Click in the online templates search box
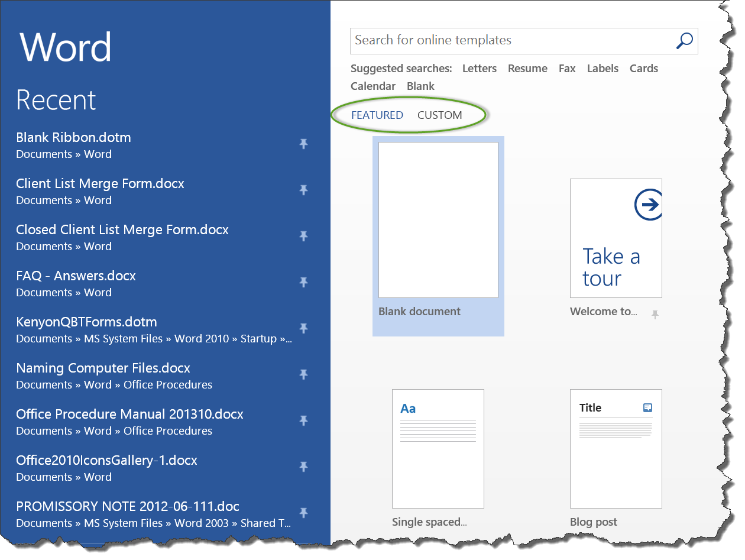The height and width of the screenshot is (560, 745). coord(508,41)
